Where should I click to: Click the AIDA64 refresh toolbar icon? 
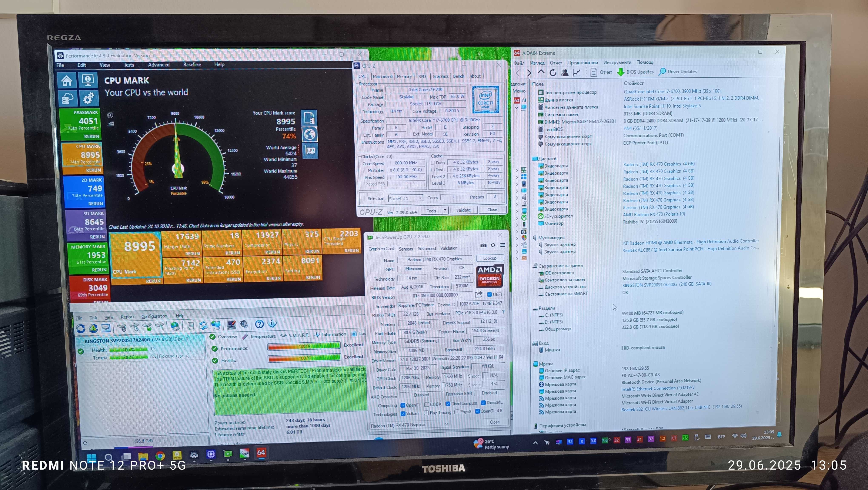click(x=553, y=72)
